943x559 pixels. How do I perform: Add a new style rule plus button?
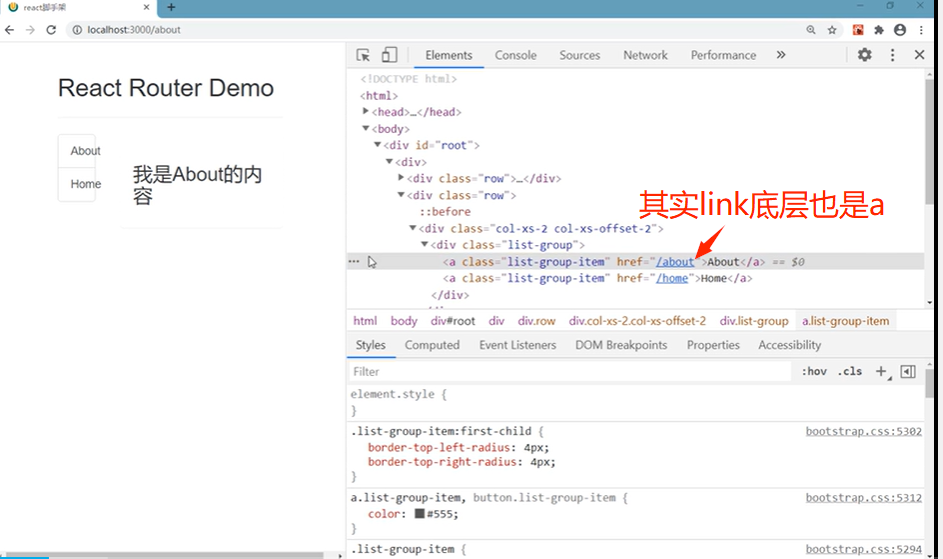coord(882,371)
